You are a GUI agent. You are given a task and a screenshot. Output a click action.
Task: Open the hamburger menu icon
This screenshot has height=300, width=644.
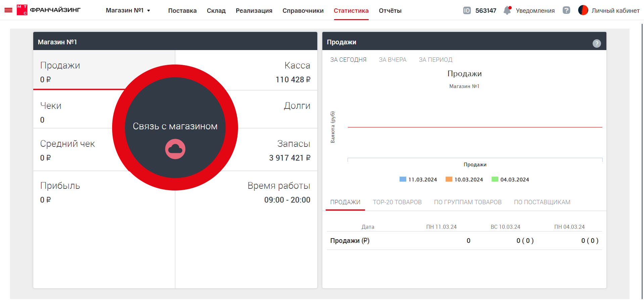tap(8, 10)
